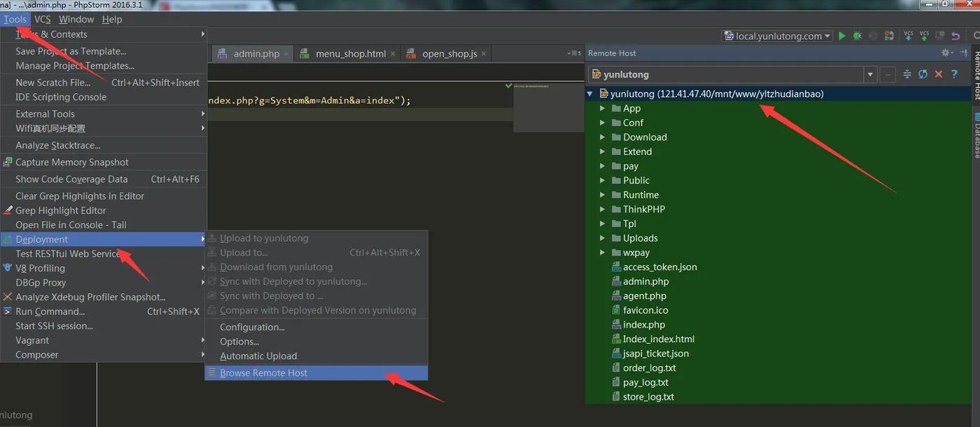980x427 pixels.
Task: Open the Composer submenu
Action: (104, 355)
